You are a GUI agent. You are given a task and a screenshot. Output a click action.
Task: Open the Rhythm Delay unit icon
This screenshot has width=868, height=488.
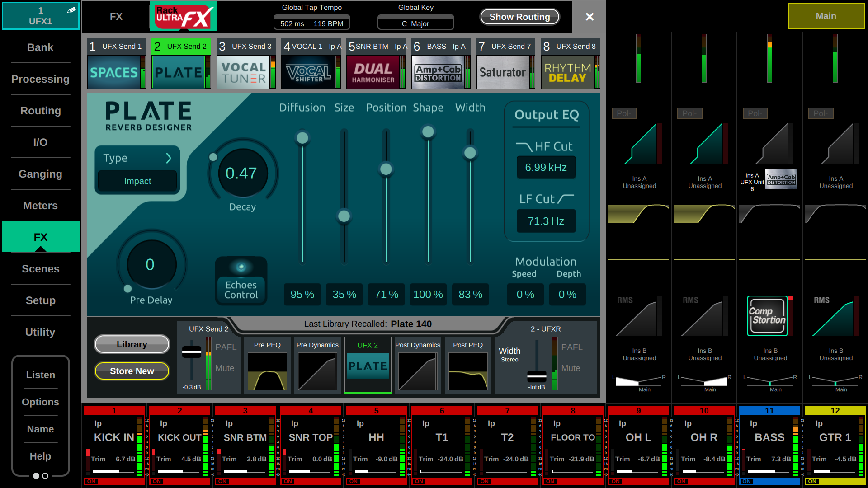(x=567, y=72)
